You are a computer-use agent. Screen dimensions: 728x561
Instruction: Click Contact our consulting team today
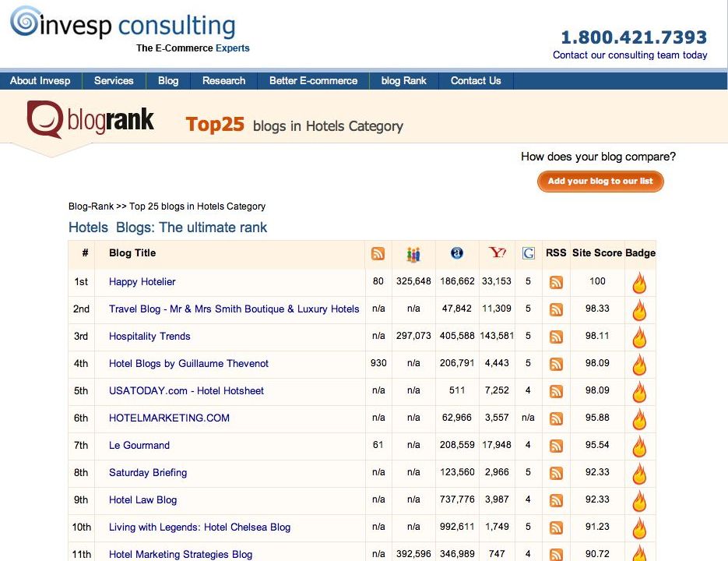[630, 55]
